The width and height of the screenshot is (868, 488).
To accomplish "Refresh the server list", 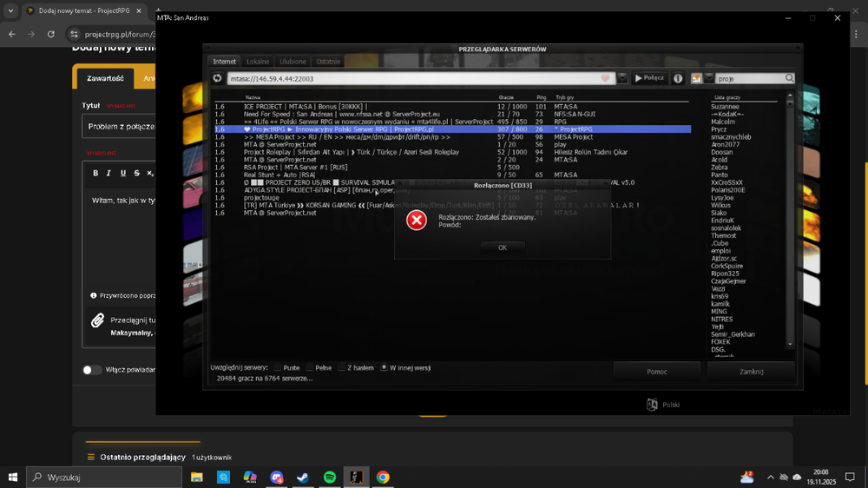I will (217, 78).
